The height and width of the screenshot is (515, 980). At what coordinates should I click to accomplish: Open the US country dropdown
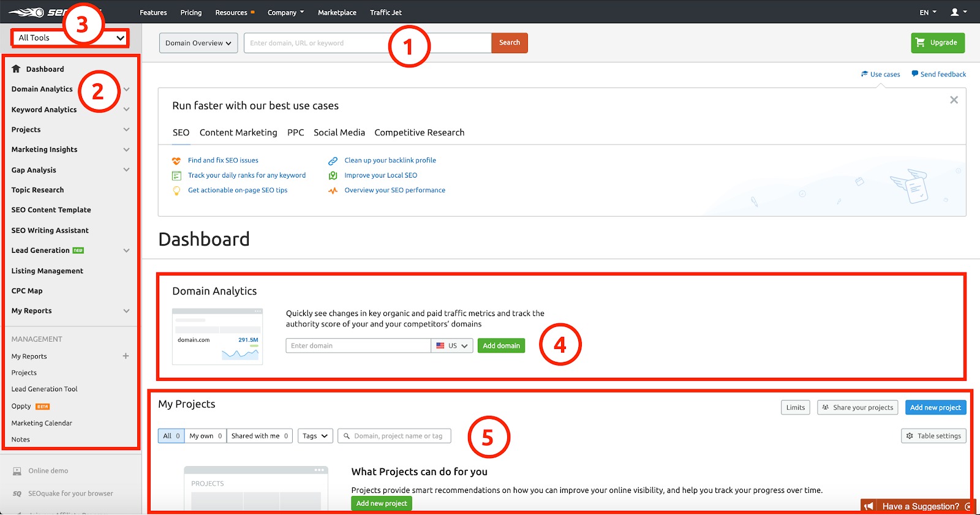(x=452, y=346)
